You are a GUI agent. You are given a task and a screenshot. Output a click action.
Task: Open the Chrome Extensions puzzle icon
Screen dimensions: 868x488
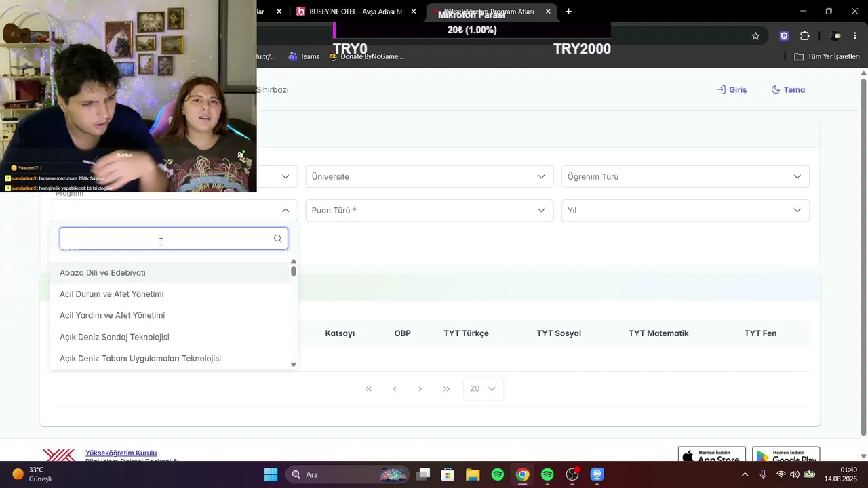pyautogui.click(x=805, y=36)
